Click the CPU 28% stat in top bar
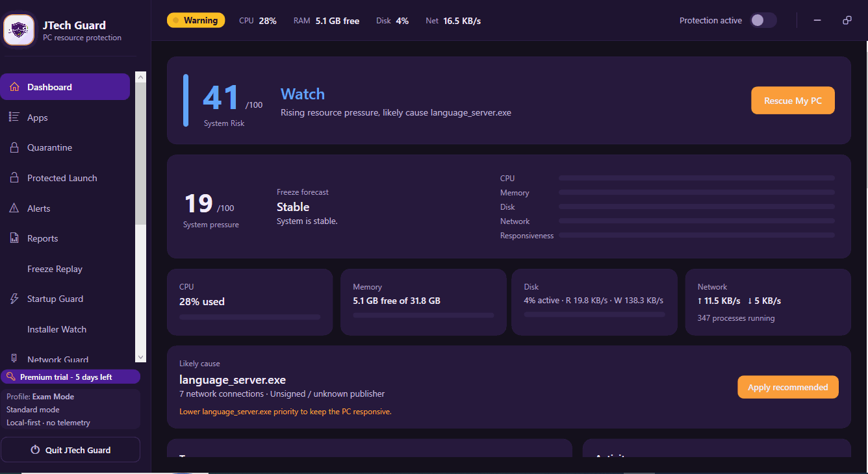 (258, 21)
